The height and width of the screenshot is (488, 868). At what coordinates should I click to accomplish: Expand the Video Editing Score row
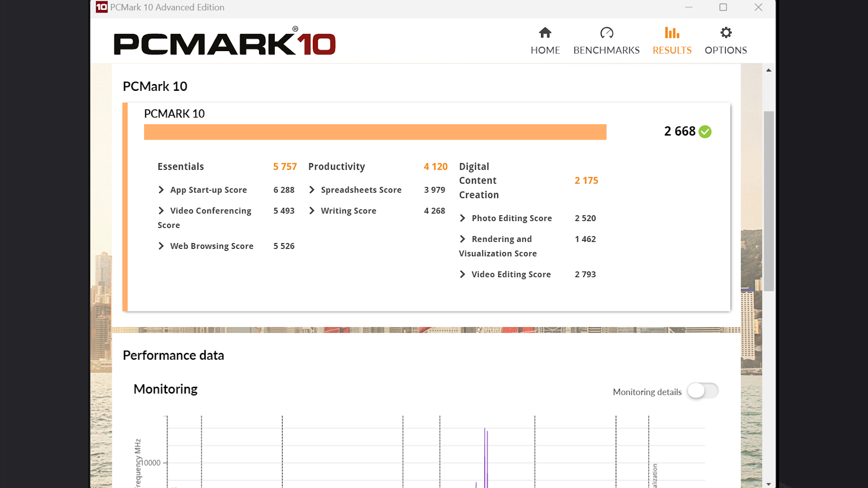(462, 274)
